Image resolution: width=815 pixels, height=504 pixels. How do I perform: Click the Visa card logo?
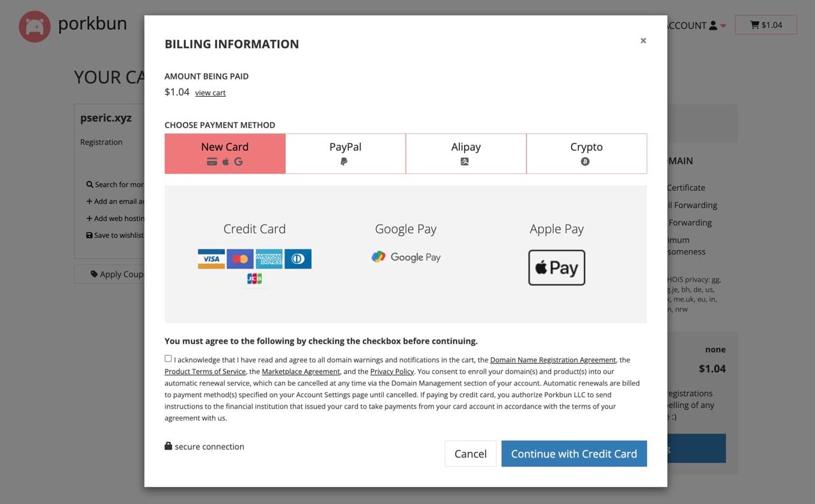(x=211, y=259)
